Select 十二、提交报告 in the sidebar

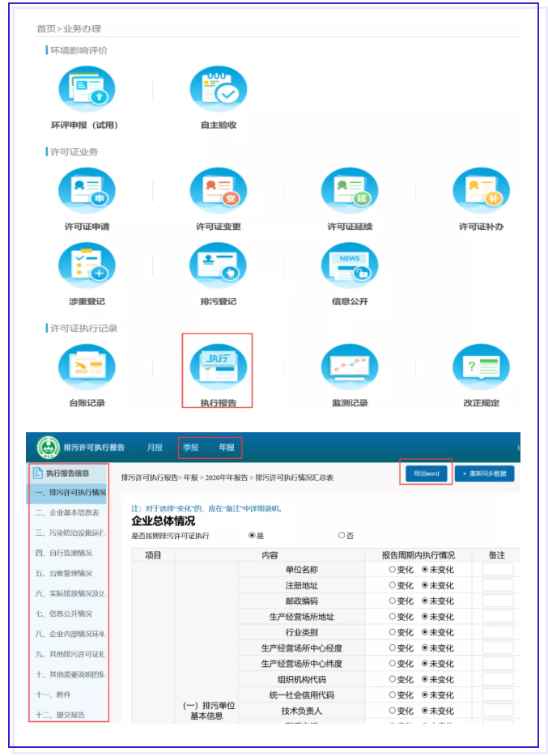coord(60,715)
